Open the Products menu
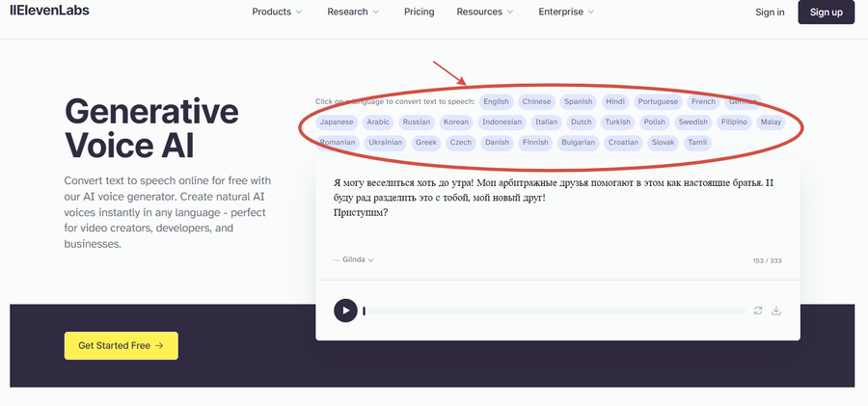Viewport: 868px width, 406px height. pos(278,12)
